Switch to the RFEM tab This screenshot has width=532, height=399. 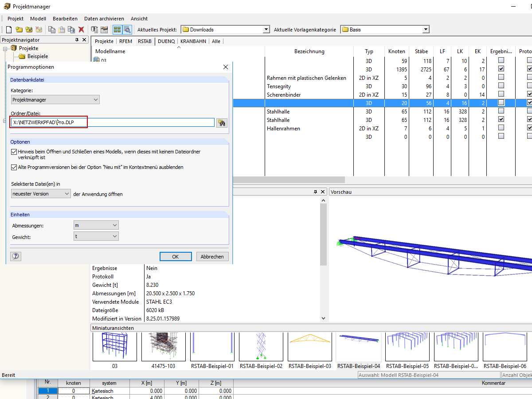[x=125, y=41]
